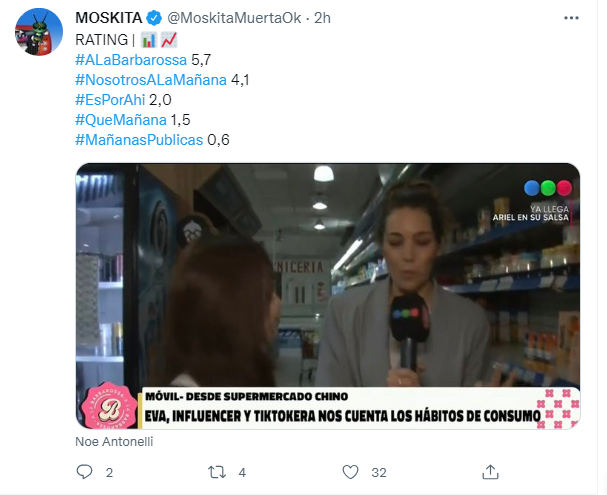Open the supermarket TV screenshot image
Screen dimensions: 607x495
328,296
